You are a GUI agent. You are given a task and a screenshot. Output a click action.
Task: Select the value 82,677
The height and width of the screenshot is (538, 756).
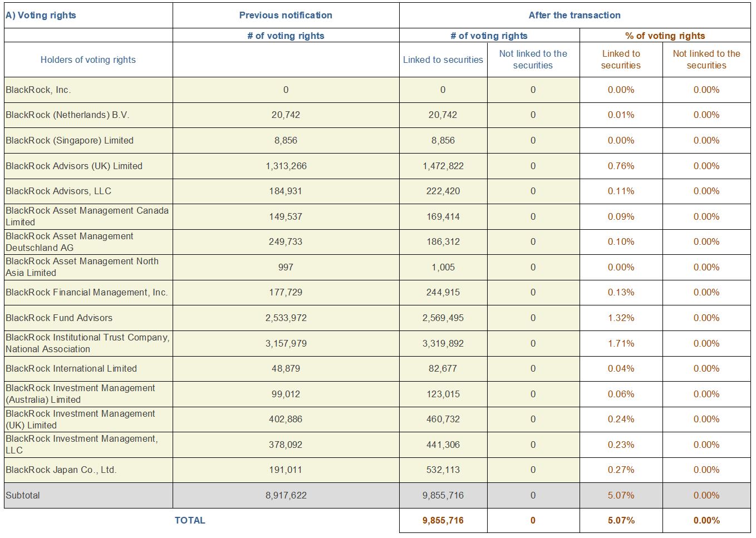443,368
